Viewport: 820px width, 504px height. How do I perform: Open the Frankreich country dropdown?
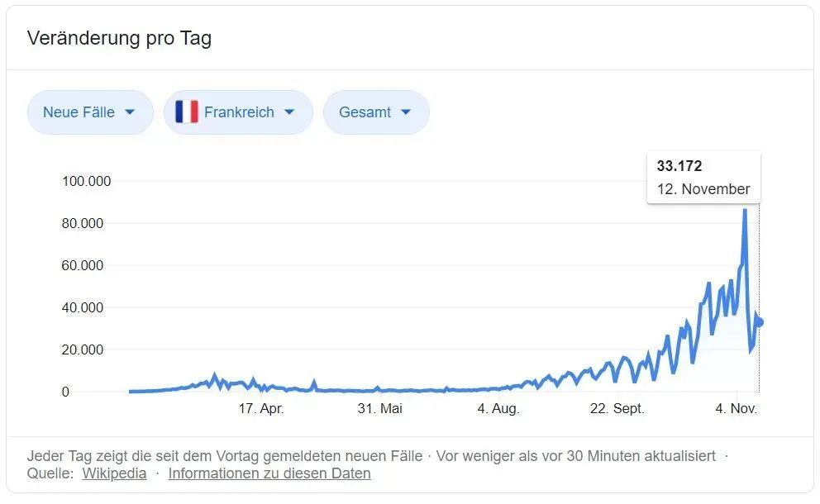[x=238, y=112]
